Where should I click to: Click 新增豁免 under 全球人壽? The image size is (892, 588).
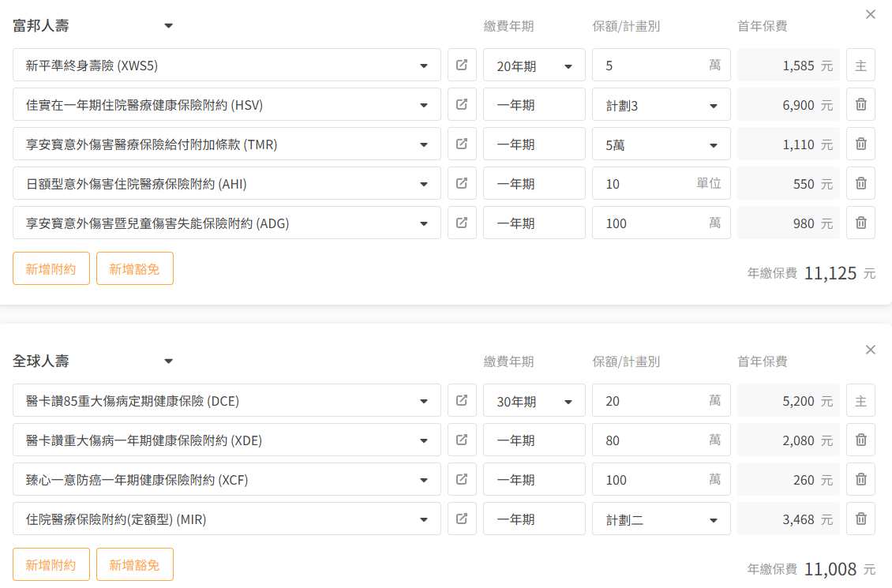(134, 564)
